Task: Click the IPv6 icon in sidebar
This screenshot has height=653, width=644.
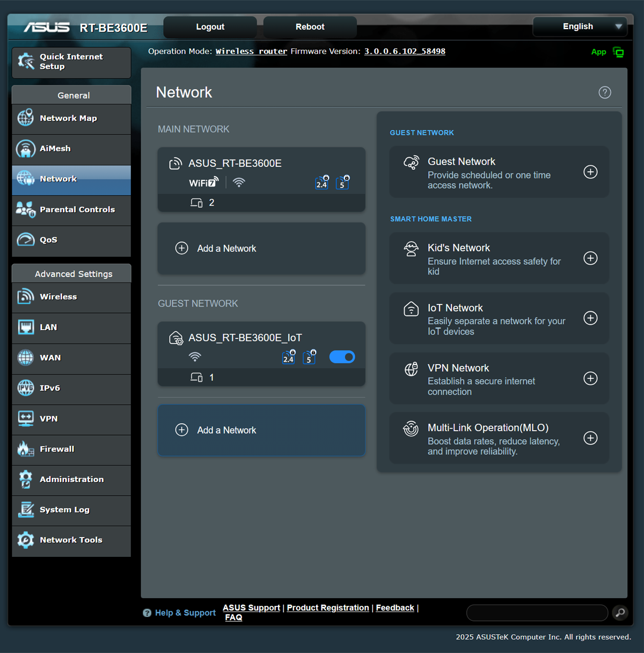Action: pos(26,388)
